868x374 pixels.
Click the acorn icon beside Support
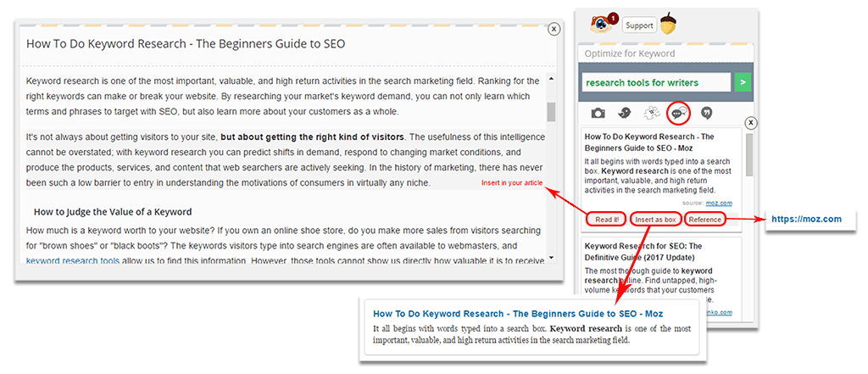[x=670, y=23]
